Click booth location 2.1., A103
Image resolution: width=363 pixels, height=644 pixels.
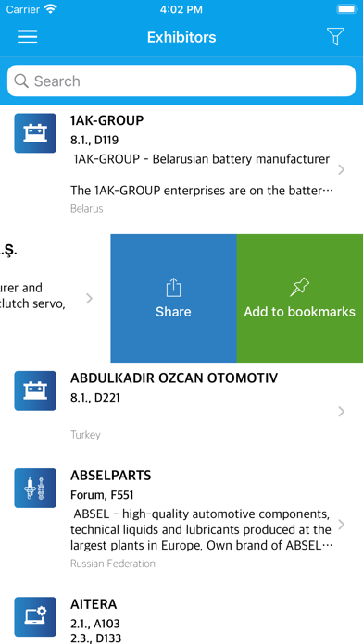click(95, 624)
